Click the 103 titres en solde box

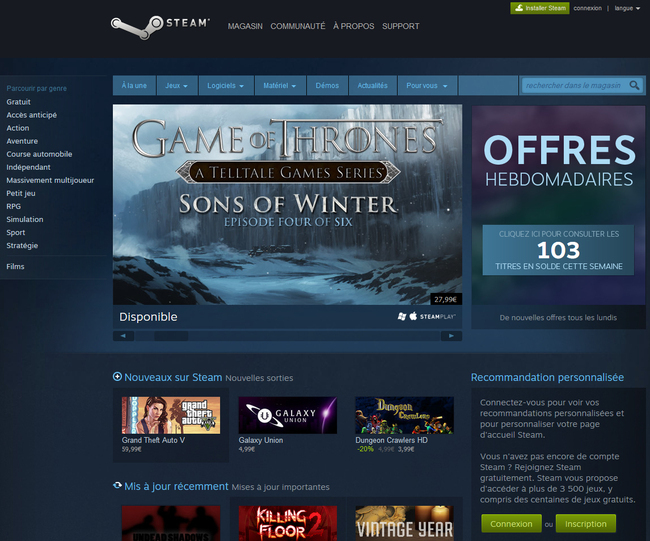[558, 250]
